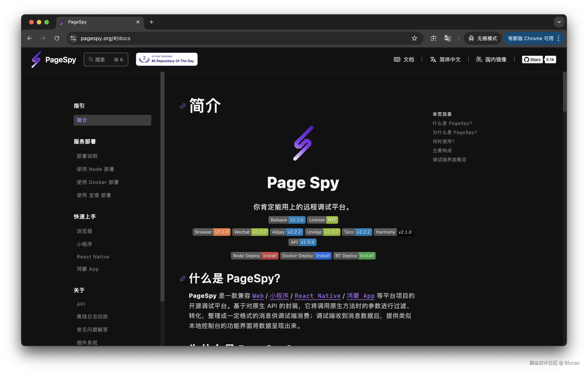Click the 搜索 search input field
Image resolution: width=588 pixels, height=374 pixels.
[x=106, y=59]
